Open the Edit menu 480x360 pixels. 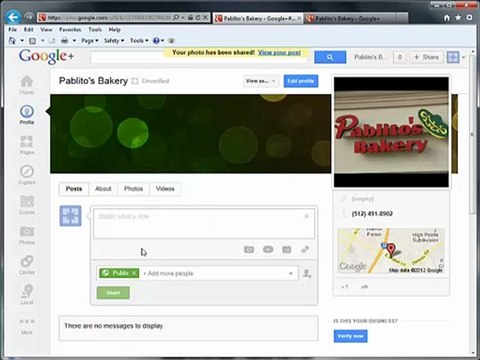pos(29,30)
